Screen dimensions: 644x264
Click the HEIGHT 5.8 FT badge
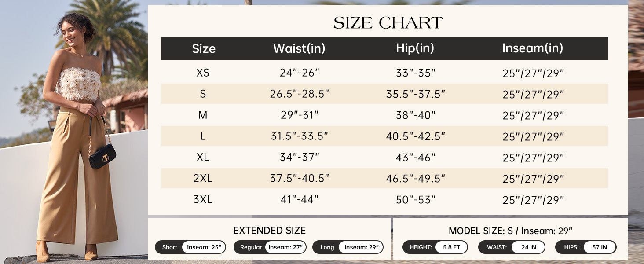(435, 247)
